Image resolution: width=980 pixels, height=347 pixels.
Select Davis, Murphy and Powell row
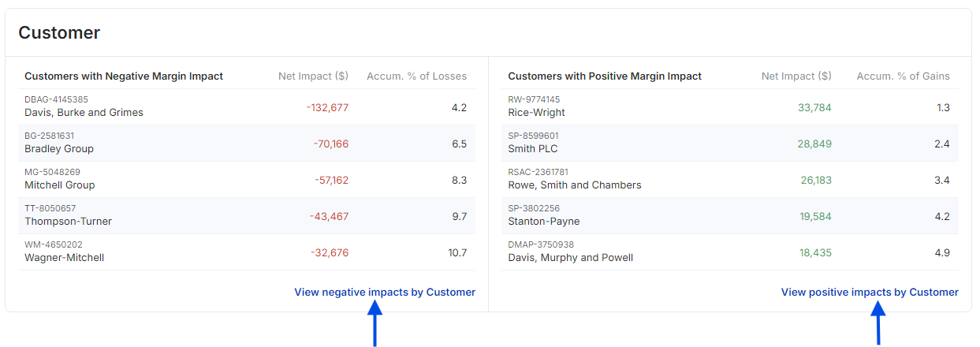[x=730, y=252]
